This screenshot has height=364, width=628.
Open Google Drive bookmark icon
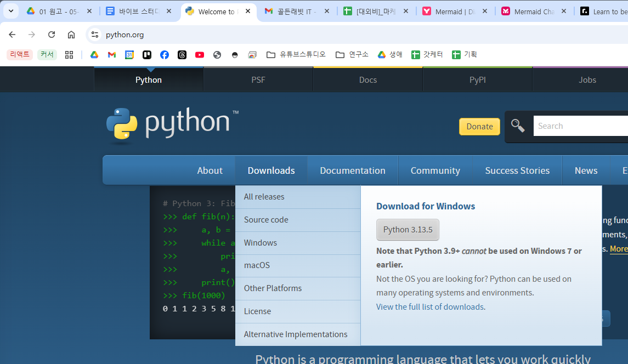94,55
